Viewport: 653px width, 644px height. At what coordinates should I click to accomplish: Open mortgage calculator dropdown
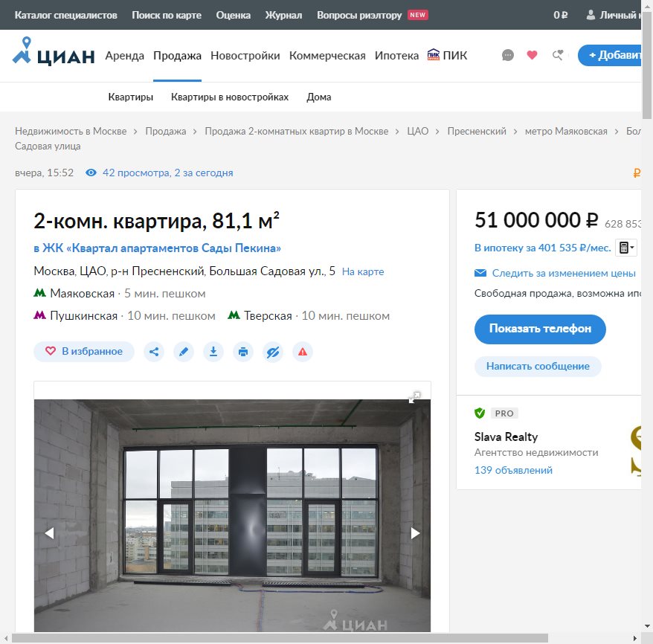point(626,248)
